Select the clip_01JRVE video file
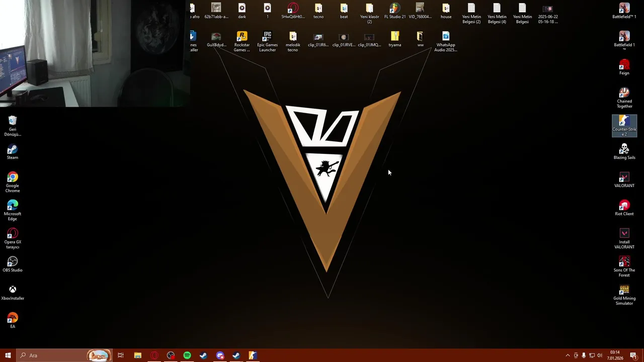The width and height of the screenshot is (644, 362). pos(344,39)
